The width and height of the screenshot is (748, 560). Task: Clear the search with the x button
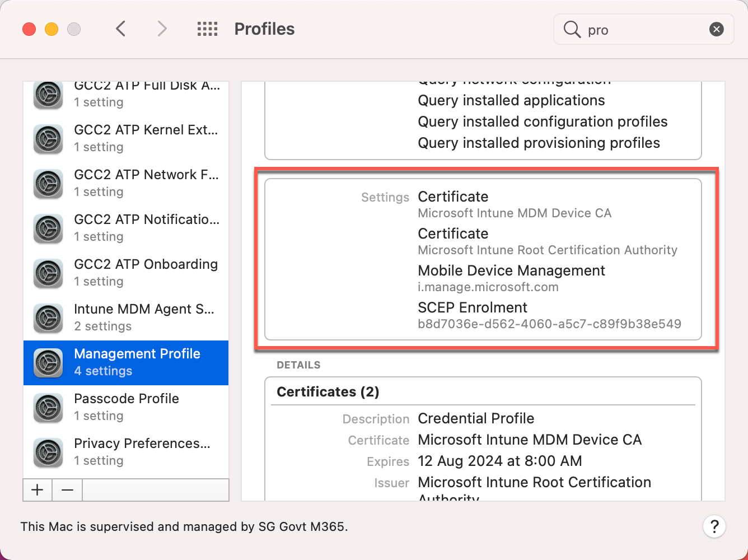click(717, 29)
